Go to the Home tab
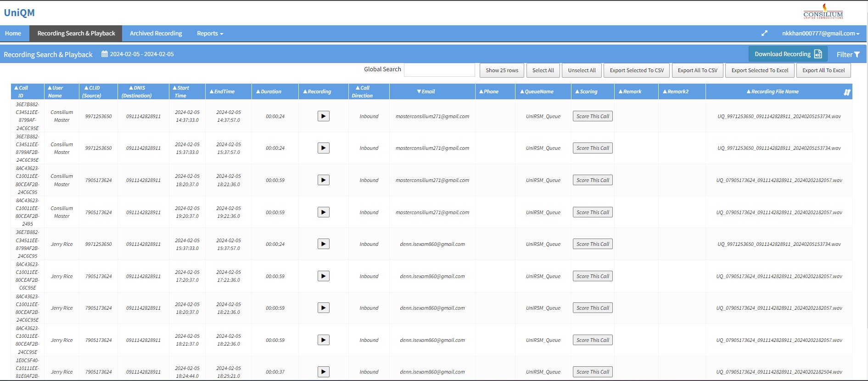868x381 pixels. [x=13, y=34]
